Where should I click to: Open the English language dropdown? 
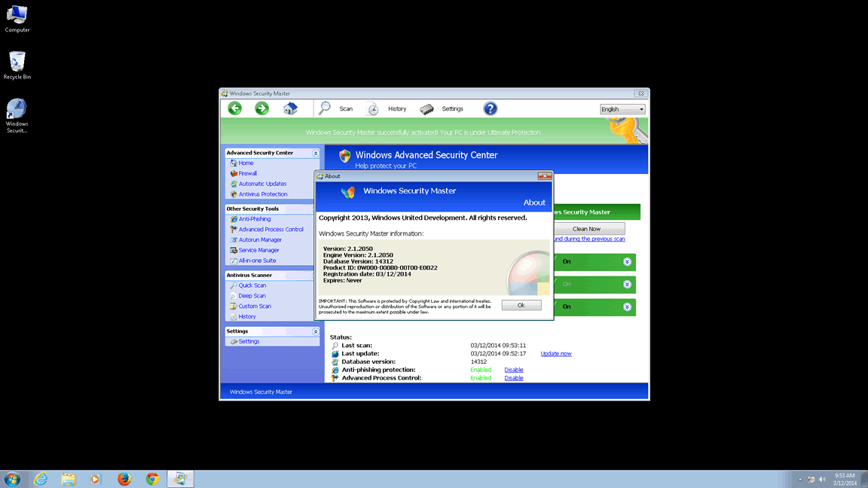coord(622,109)
